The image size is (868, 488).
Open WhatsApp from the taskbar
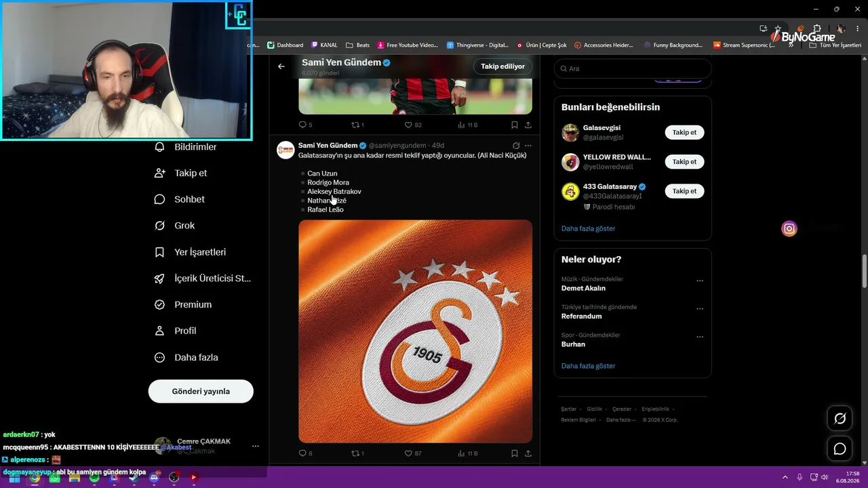54,478
